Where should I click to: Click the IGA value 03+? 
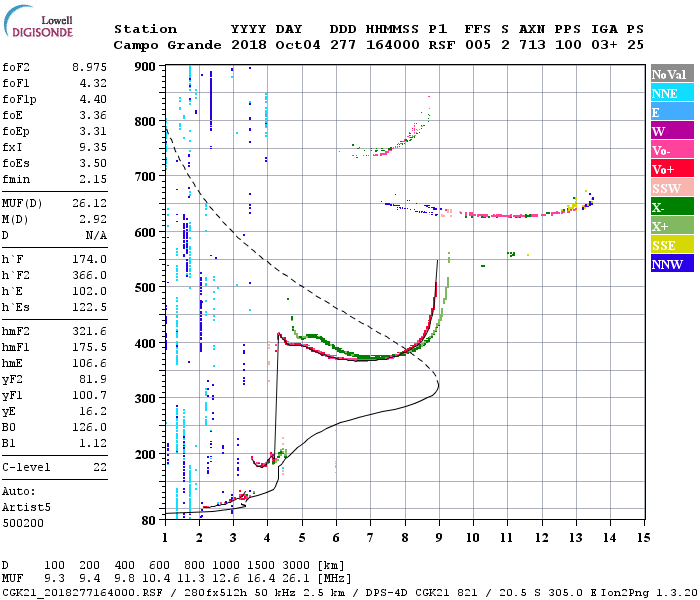pos(604,45)
